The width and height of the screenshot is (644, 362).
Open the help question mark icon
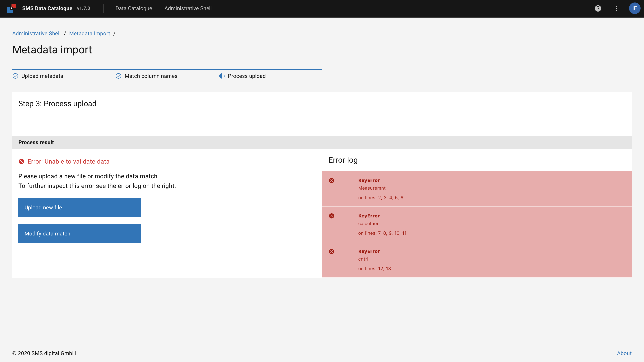tap(598, 8)
